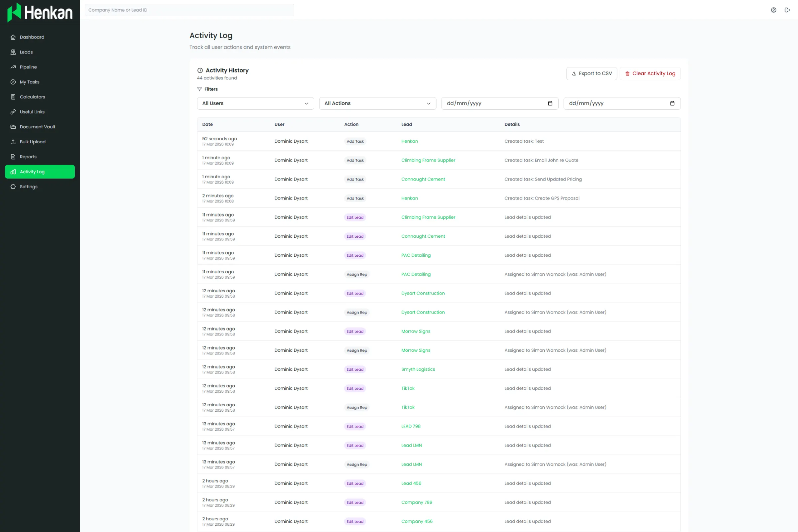The width and height of the screenshot is (798, 532).
Task: Go to Reports in sidebar
Action: pos(28,157)
